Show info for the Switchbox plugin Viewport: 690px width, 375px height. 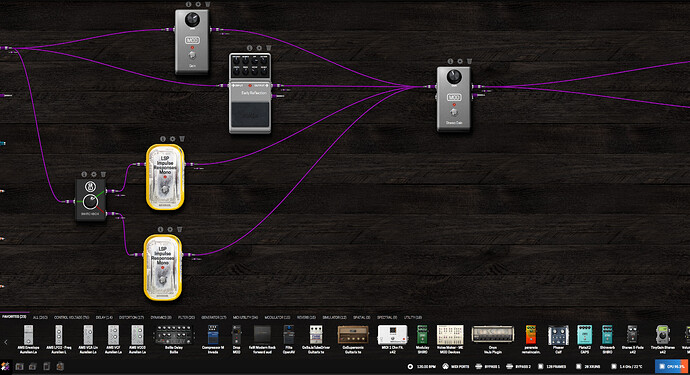point(84,174)
